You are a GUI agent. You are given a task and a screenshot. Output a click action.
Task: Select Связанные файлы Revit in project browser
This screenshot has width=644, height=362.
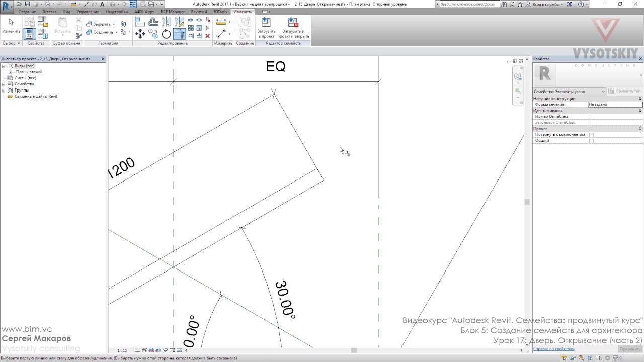coord(36,96)
